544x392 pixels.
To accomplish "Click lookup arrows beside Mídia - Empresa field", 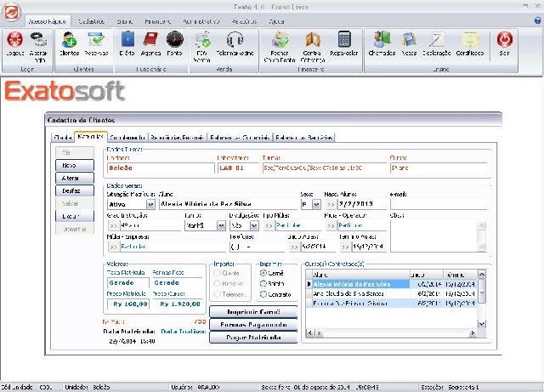I will 113,247.
